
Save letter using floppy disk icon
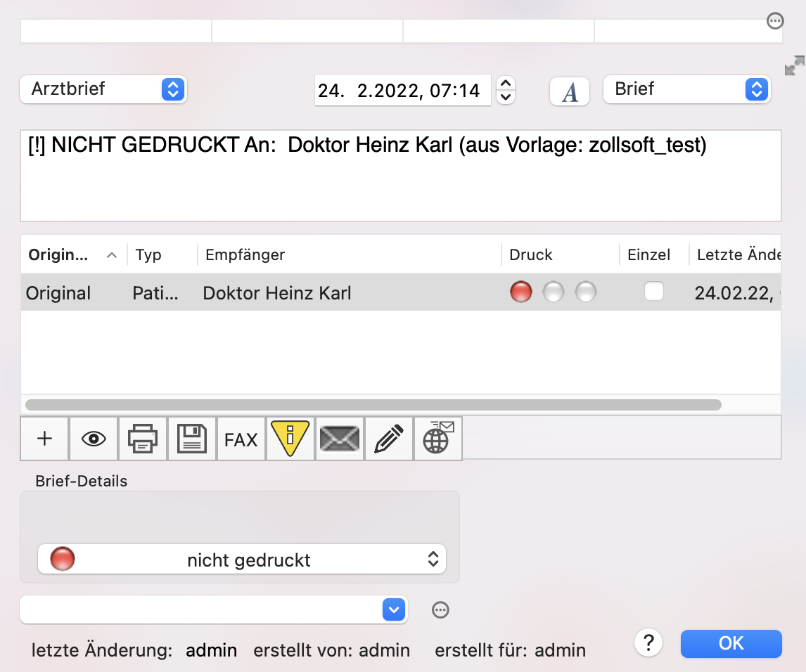tap(192, 439)
